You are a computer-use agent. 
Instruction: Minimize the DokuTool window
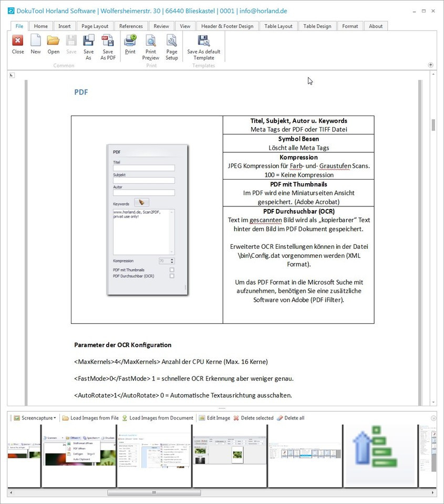[415, 11]
